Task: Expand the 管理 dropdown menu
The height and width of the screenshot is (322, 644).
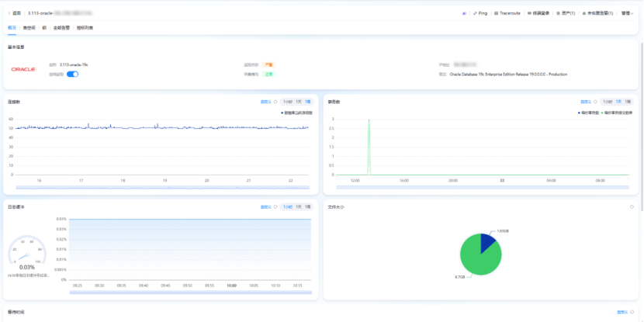Action: point(627,13)
